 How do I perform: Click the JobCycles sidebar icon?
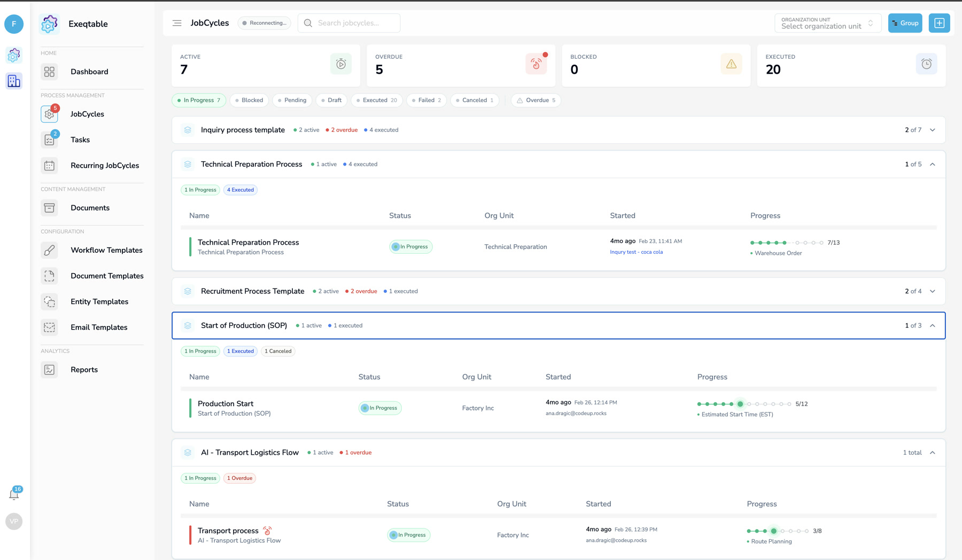[x=49, y=114]
